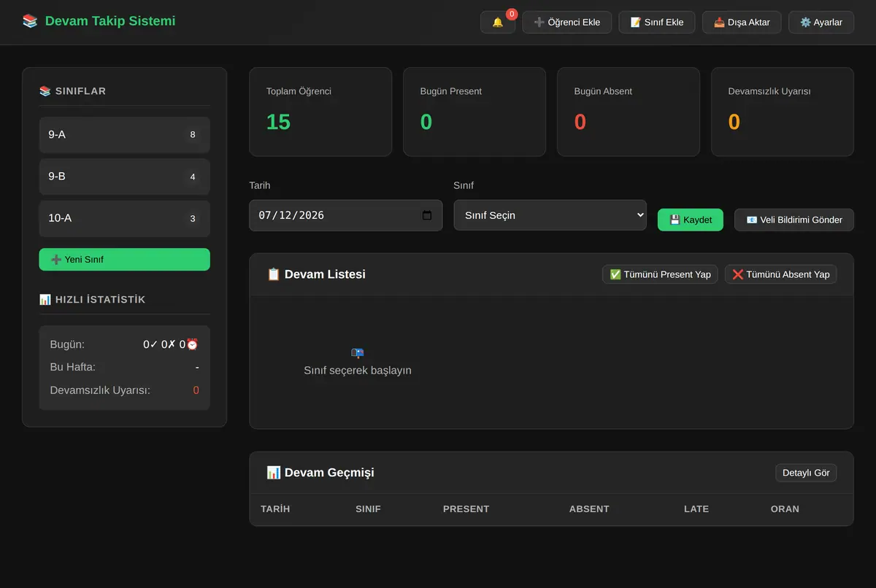This screenshot has height=588, width=876.
Task: Open Sınıf Ekle dialog
Action: [657, 22]
